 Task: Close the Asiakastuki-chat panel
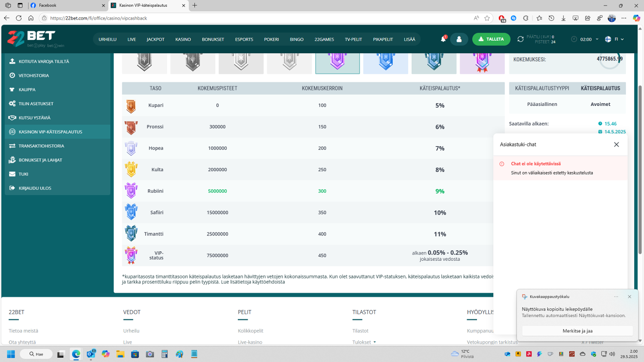click(617, 145)
